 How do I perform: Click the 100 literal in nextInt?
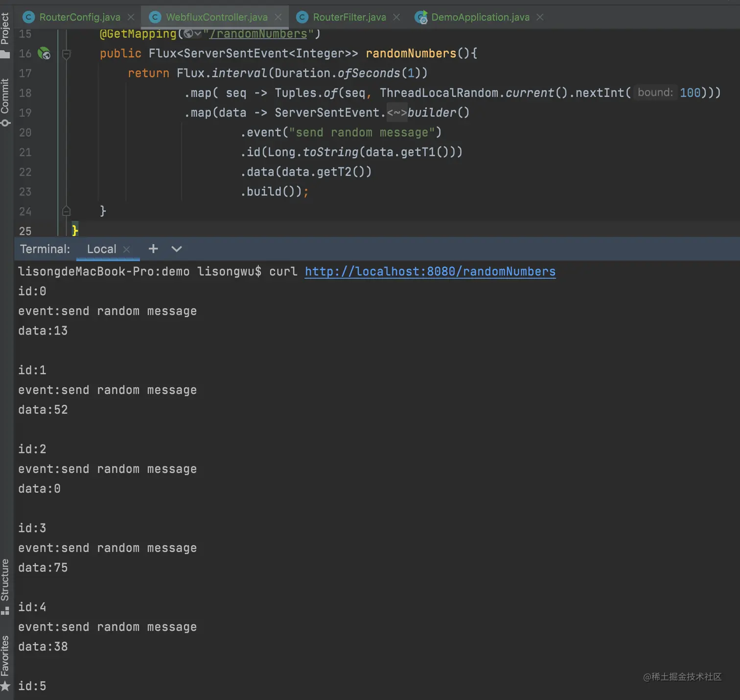click(690, 93)
